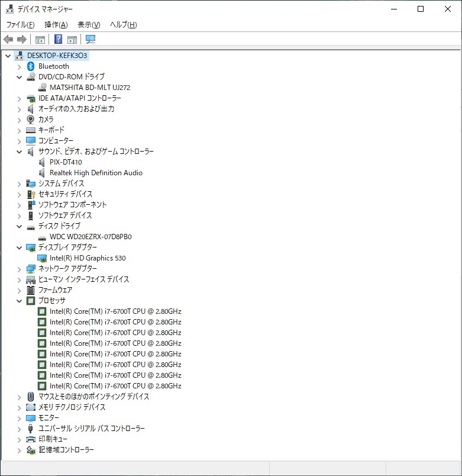Click the Forward arrow toolbar icon
This screenshot has width=462, height=476.
[x=22, y=39]
